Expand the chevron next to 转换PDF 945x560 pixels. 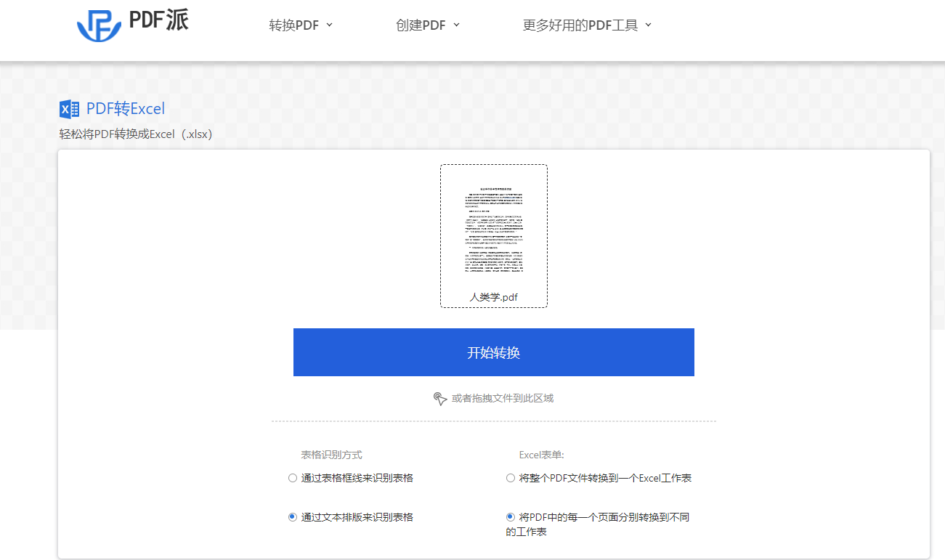click(329, 25)
